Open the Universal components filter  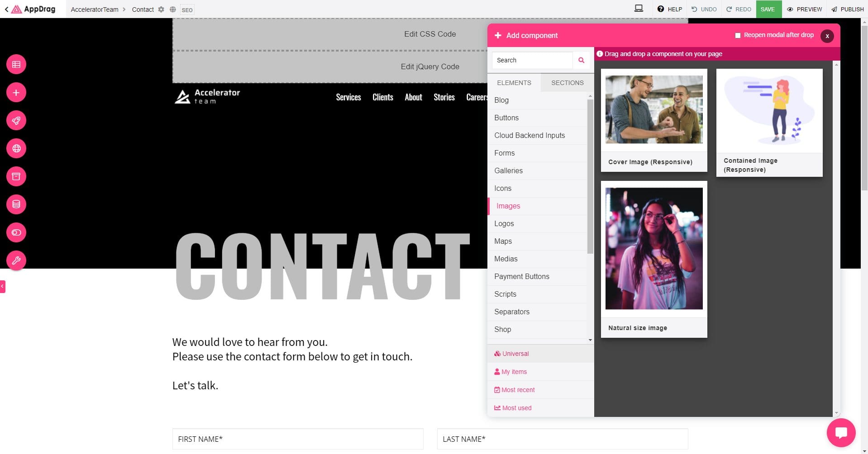541,354
